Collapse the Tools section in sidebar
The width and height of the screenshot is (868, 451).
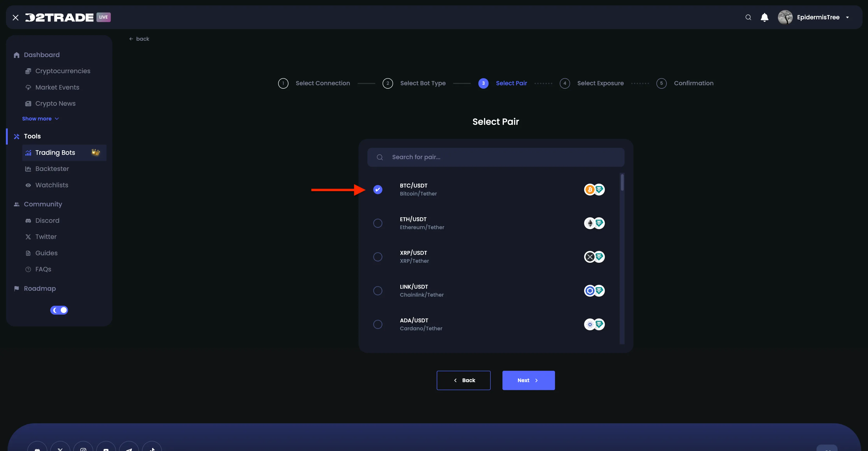click(x=32, y=136)
